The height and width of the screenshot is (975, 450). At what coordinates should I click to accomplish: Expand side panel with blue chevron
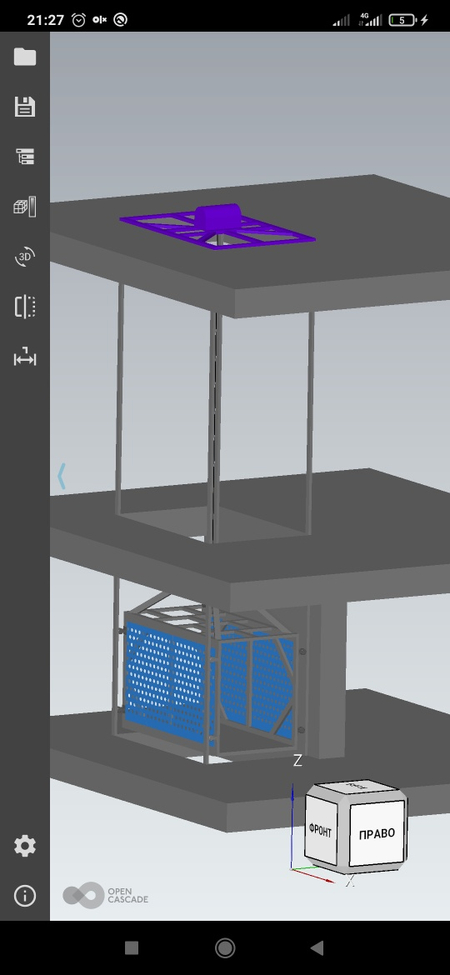(x=61, y=476)
